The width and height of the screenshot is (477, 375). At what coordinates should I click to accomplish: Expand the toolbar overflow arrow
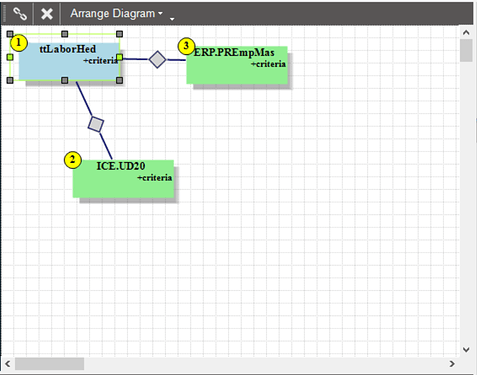pos(172,19)
